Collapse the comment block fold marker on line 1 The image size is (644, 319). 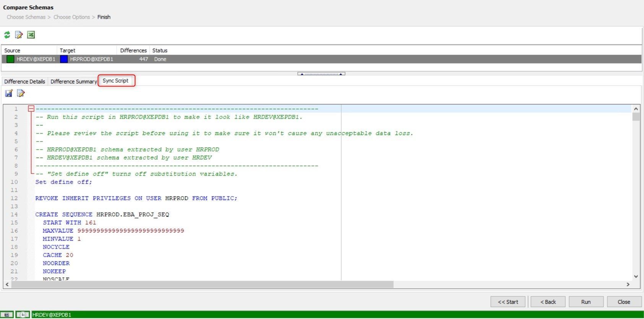(x=31, y=109)
